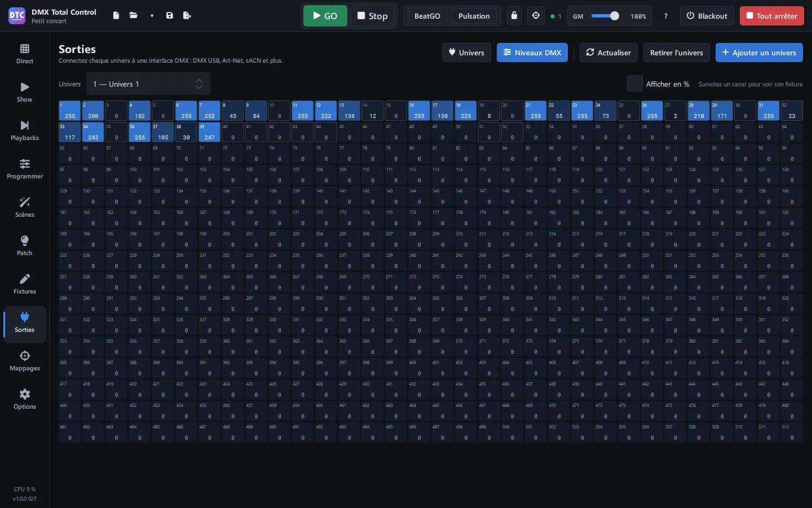812x508 pixels.
Task: Create a new show file
Action: click(x=116, y=16)
